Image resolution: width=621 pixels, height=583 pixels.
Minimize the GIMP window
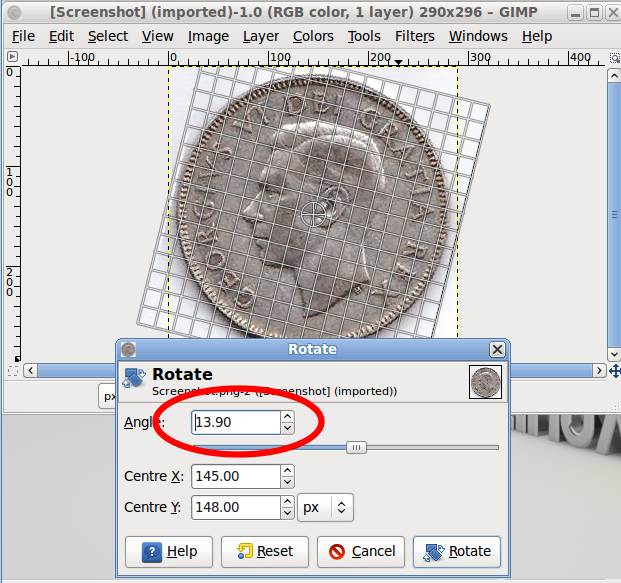click(576, 13)
